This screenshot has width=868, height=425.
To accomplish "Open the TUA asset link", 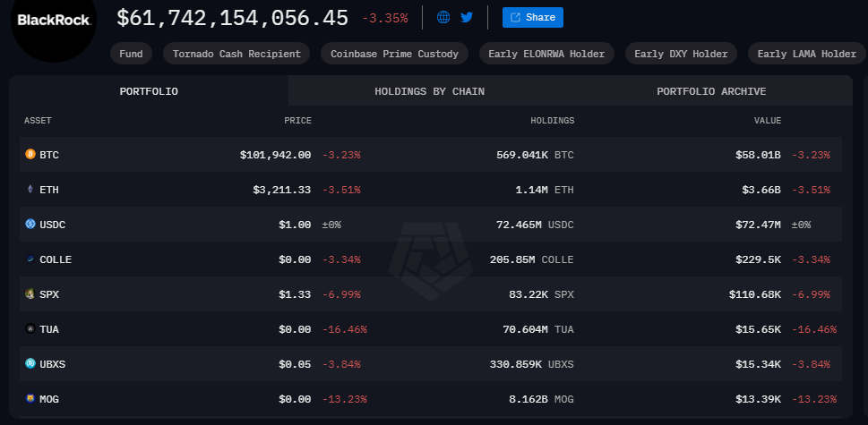I will coord(49,329).
